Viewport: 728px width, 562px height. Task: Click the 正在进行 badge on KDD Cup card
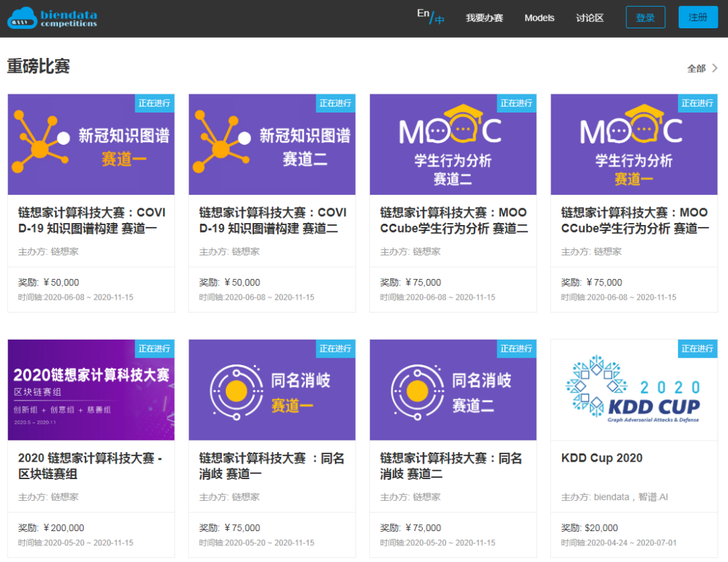(698, 348)
